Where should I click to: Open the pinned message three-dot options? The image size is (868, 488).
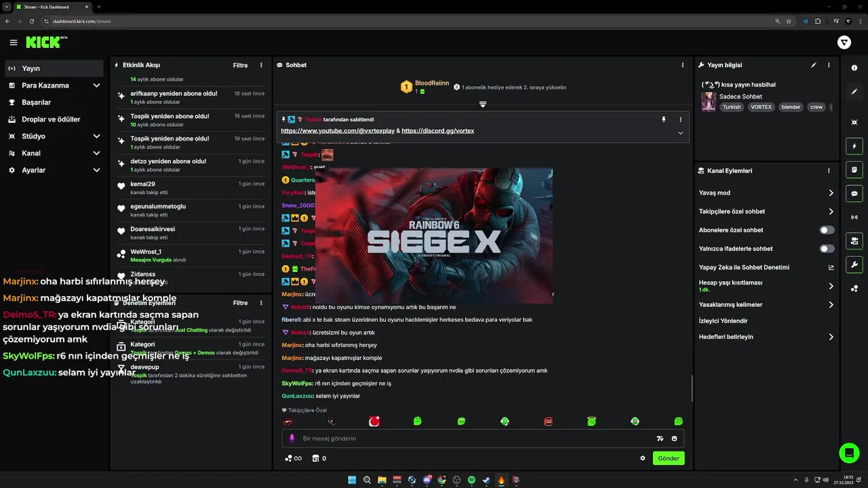click(x=681, y=119)
